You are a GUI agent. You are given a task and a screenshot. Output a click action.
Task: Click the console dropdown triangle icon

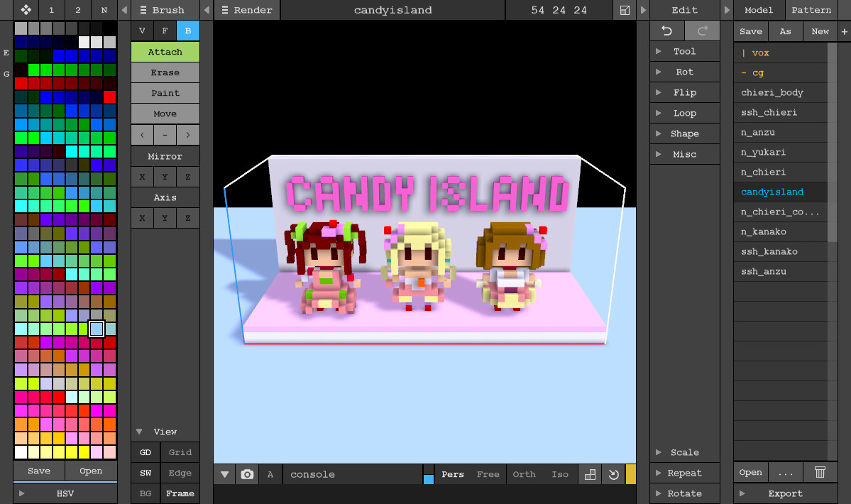pyautogui.click(x=225, y=474)
